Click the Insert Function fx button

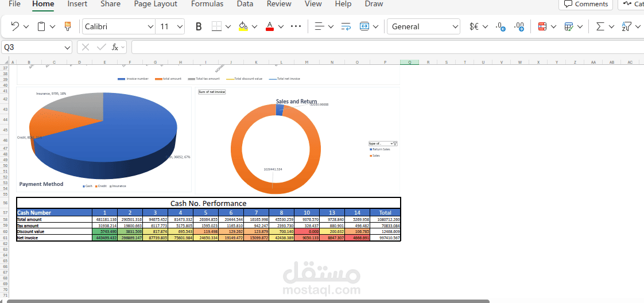(x=115, y=47)
